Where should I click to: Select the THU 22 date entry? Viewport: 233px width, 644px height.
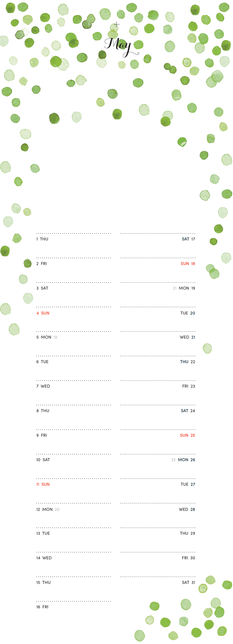pos(187,362)
